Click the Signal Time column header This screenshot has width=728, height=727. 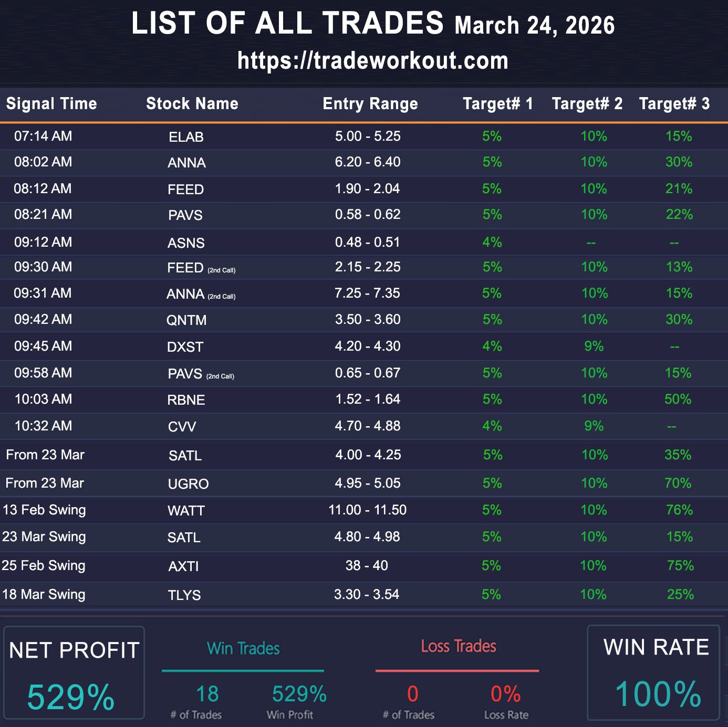[51, 103]
